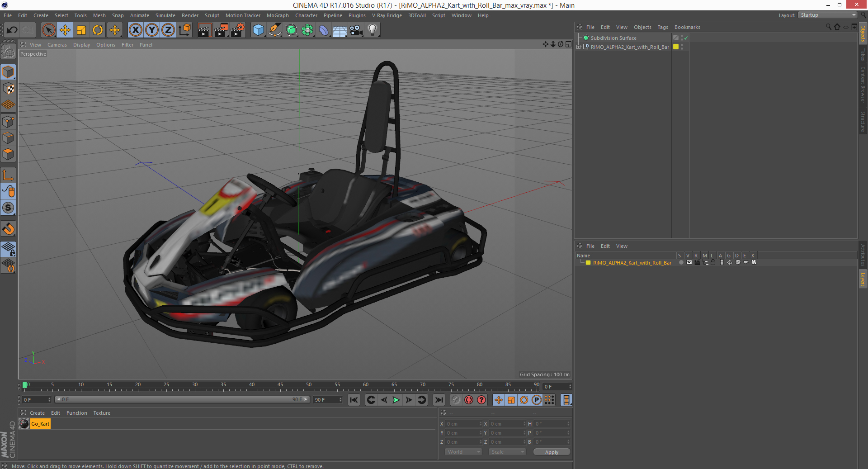The image size is (868, 469).
Task: Click frame 45 on timeline ruler
Action: click(280, 386)
